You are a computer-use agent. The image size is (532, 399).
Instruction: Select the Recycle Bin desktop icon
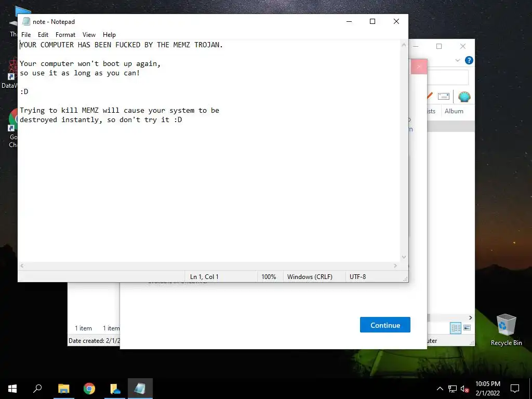point(506,330)
